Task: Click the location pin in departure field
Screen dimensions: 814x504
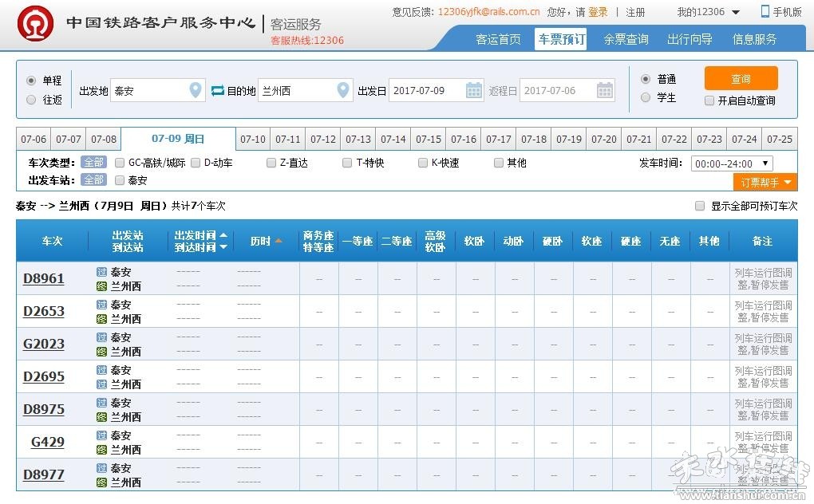Action: click(x=196, y=91)
